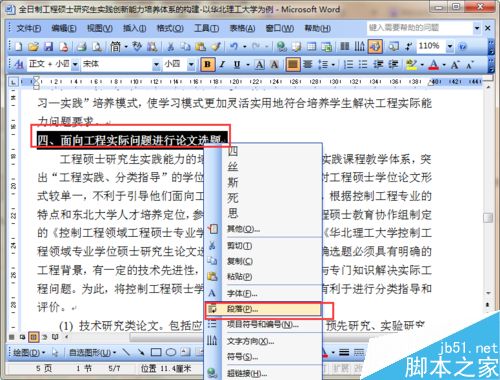Click the Cut scissors icon in toolbar

click(x=171, y=47)
